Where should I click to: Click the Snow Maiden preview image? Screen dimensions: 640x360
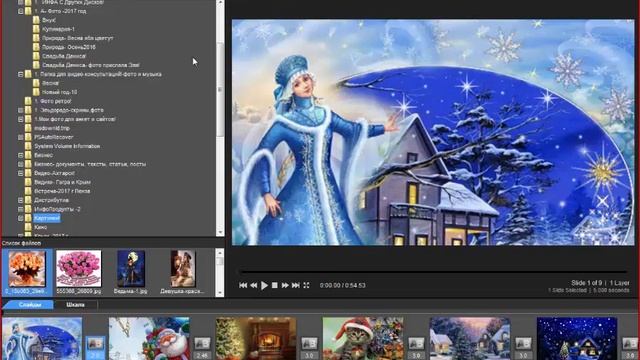point(433,132)
